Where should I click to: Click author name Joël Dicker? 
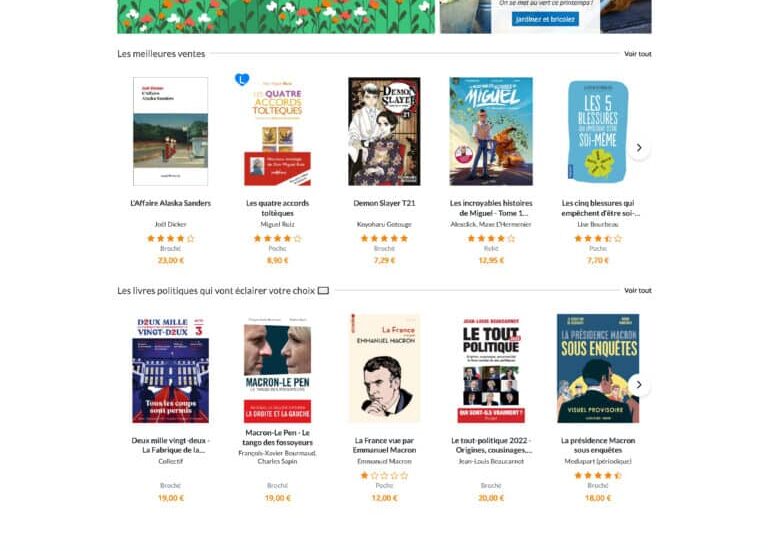[x=170, y=224]
